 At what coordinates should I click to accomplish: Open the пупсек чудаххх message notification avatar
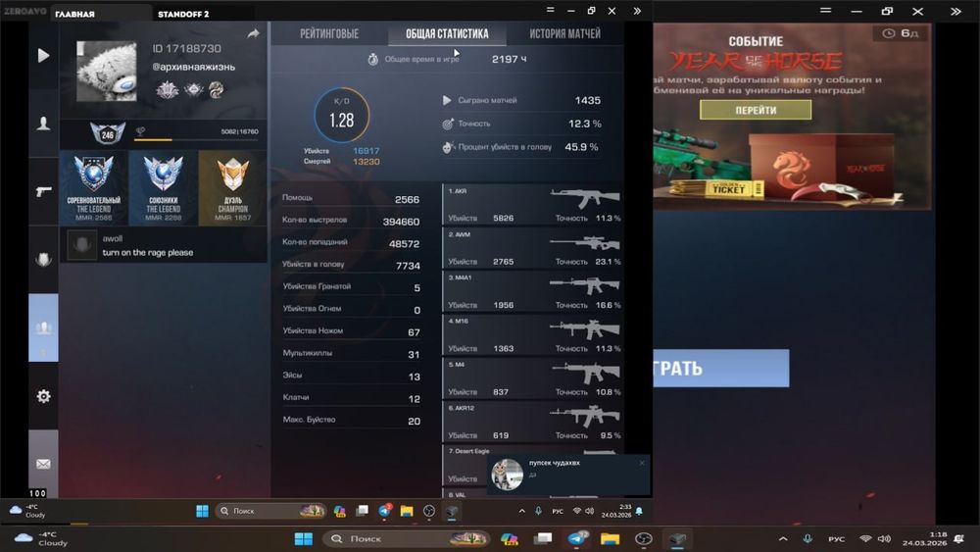(x=507, y=474)
